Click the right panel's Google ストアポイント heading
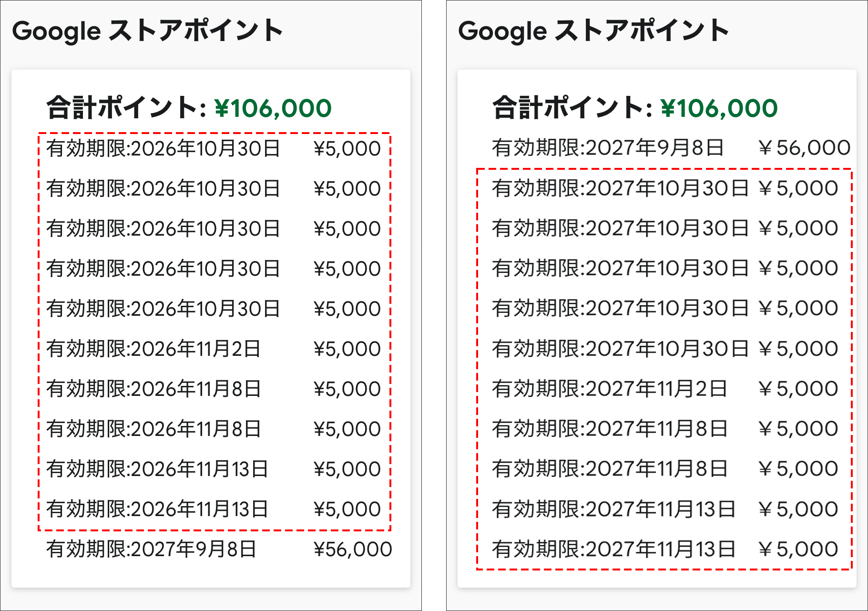This screenshot has width=868, height=611. (x=593, y=31)
